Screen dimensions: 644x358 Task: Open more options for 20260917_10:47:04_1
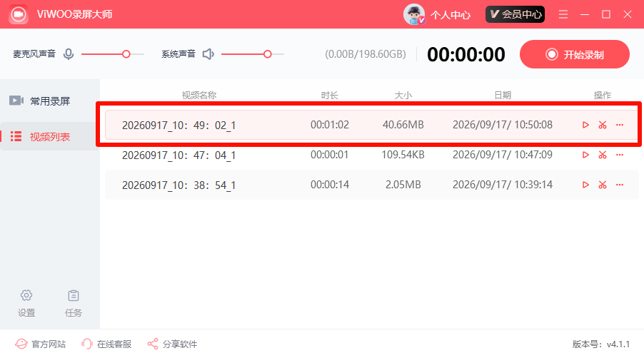pyautogui.click(x=620, y=155)
